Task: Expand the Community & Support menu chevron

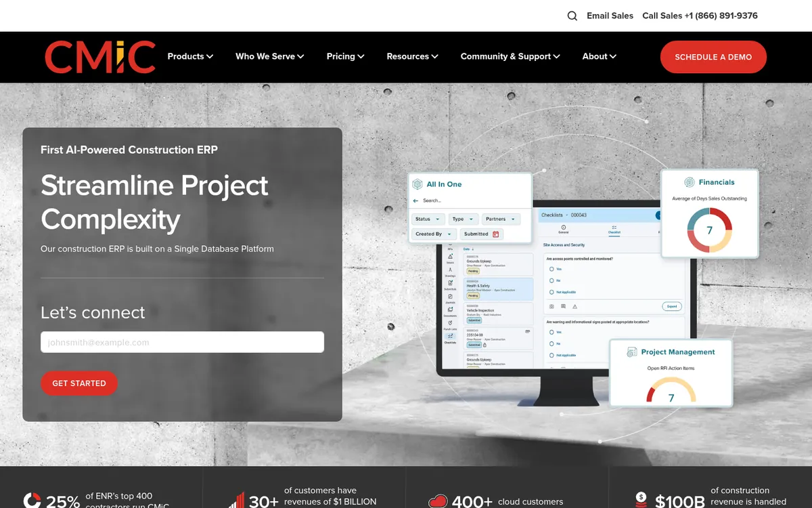Action: pos(556,57)
